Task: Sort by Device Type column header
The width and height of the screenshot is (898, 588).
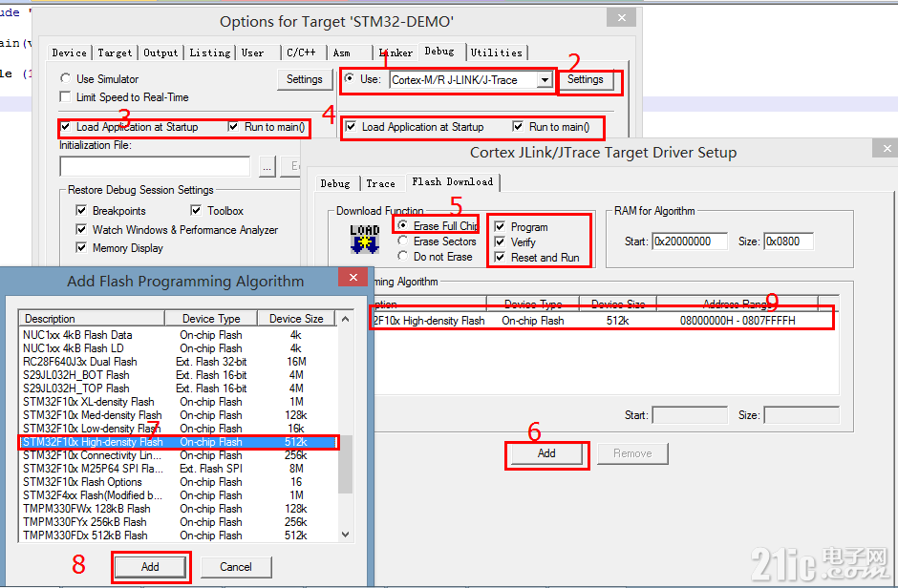Action: tap(211, 319)
